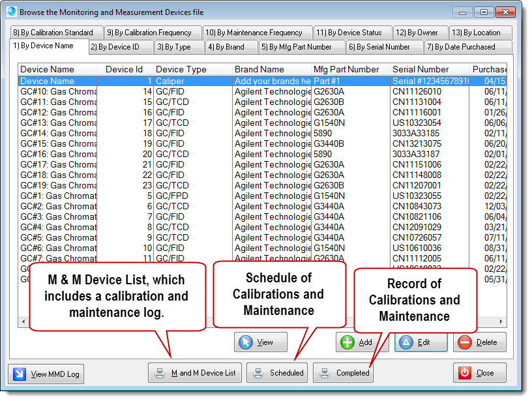Click the View MMD Log button
The width and height of the screenshot is (532, 401).
[46, 373]
